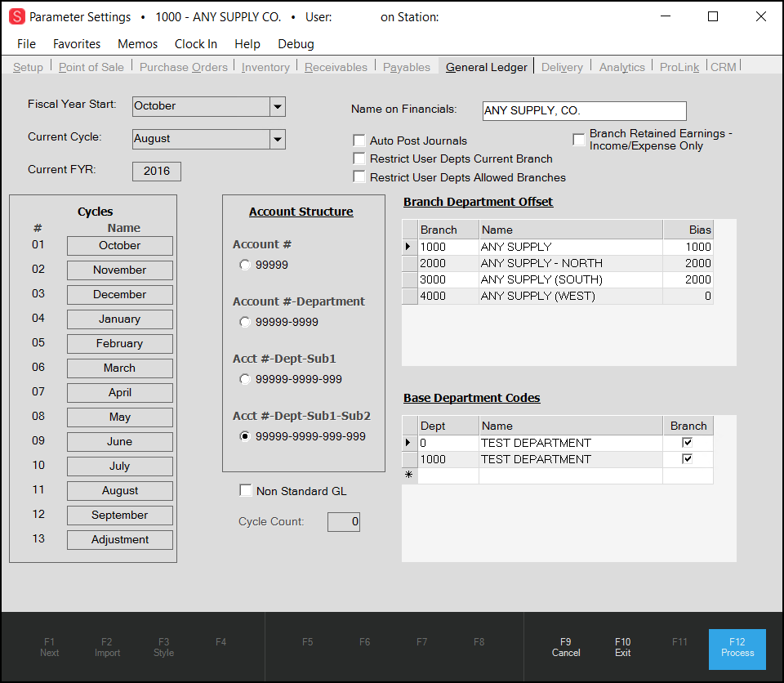Click the Bias column header
The width and height of the screenshot is (784, 683).
pos(688,230)
